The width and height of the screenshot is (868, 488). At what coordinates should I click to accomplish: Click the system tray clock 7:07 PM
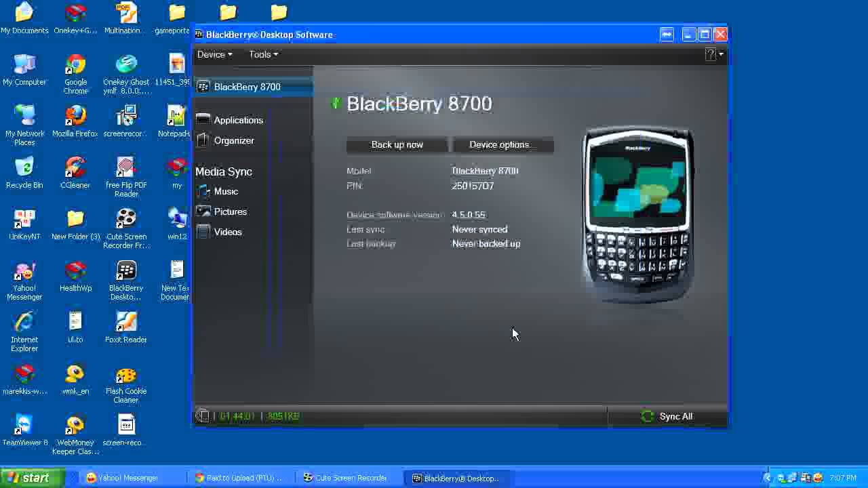click(843, 478)
